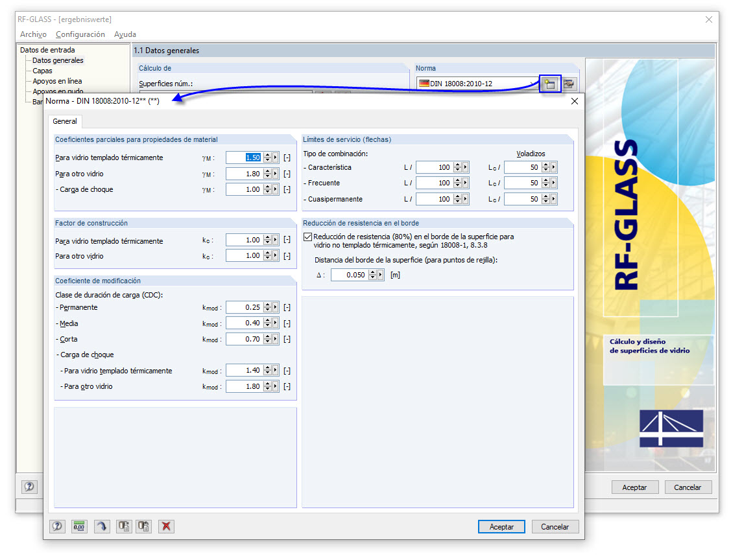Click the second clipboard load-default icon

click(x=143, y=526)
